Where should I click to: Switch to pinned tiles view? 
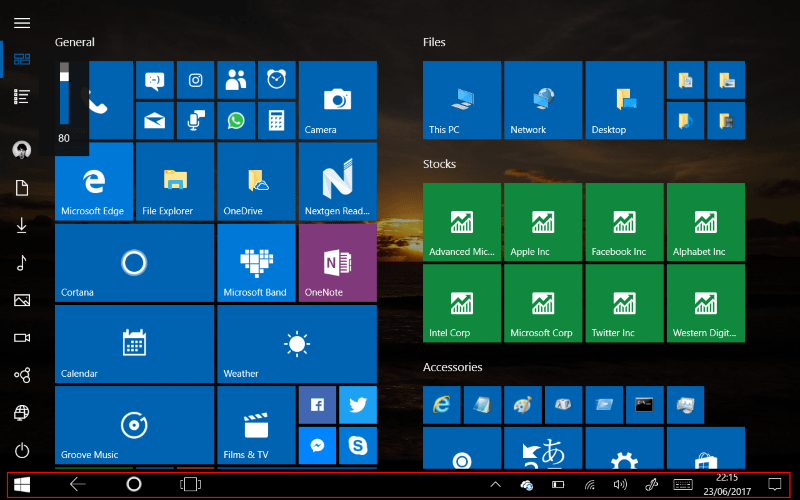point(22,59)
